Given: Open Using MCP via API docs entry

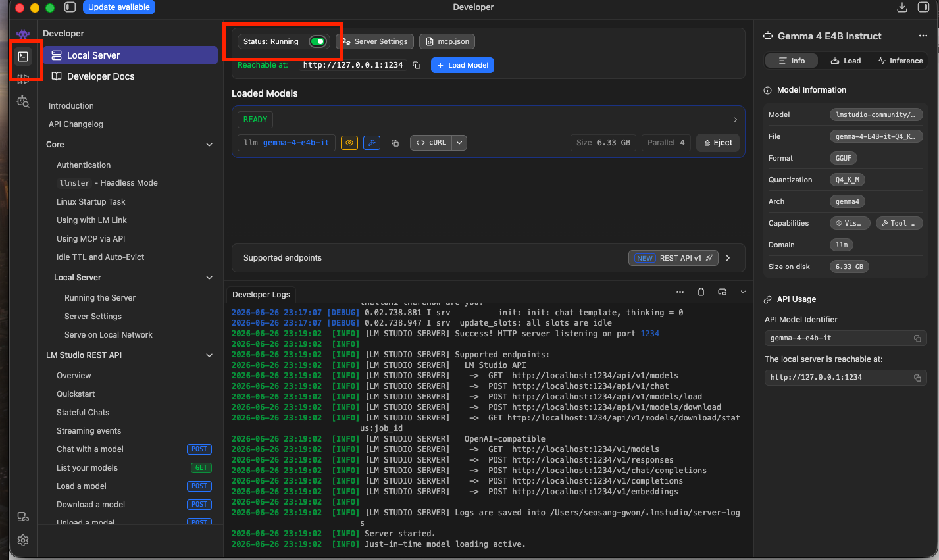Looking at the screenshot, I should point(91,239).
